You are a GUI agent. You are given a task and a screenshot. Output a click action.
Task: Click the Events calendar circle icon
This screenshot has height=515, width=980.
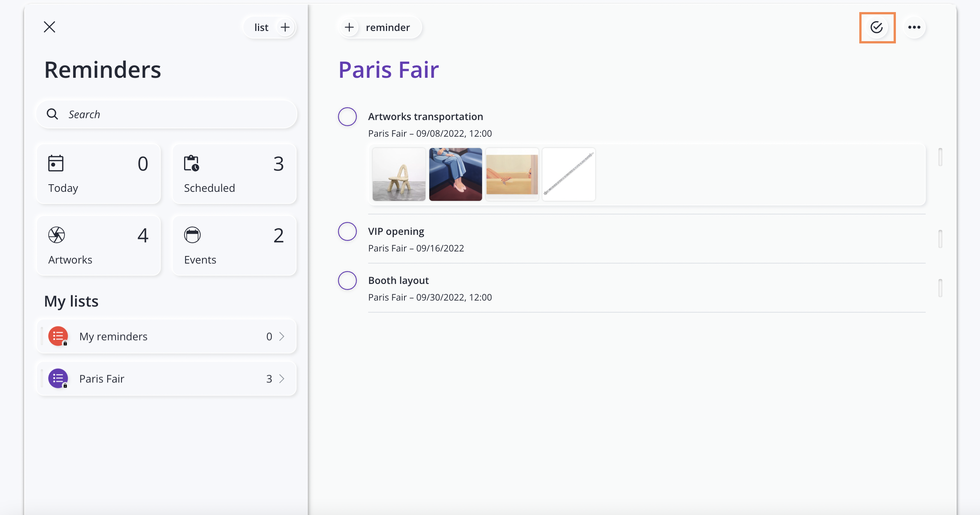[192, 235]
